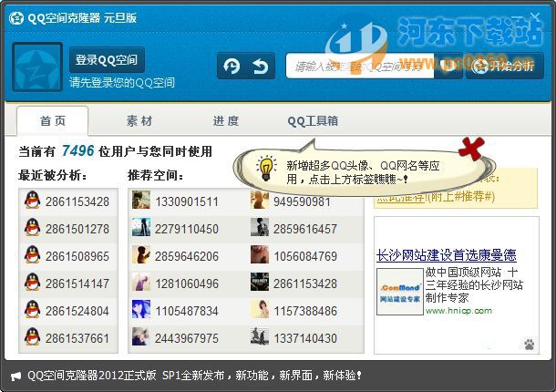Viewport: 556px width, 392px height.
Task: Click Call of Duty avatar beside recommended 2861153428
Action: 260,282
